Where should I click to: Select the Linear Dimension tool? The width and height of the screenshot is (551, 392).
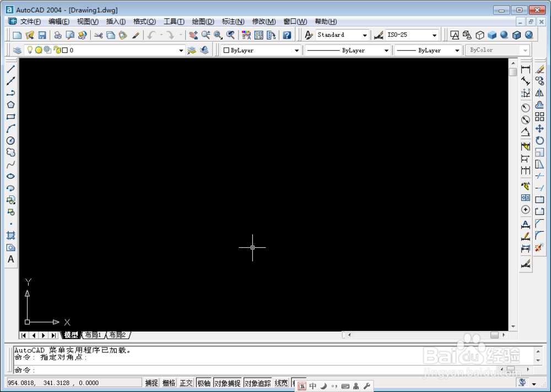click(x=525, y=69)
